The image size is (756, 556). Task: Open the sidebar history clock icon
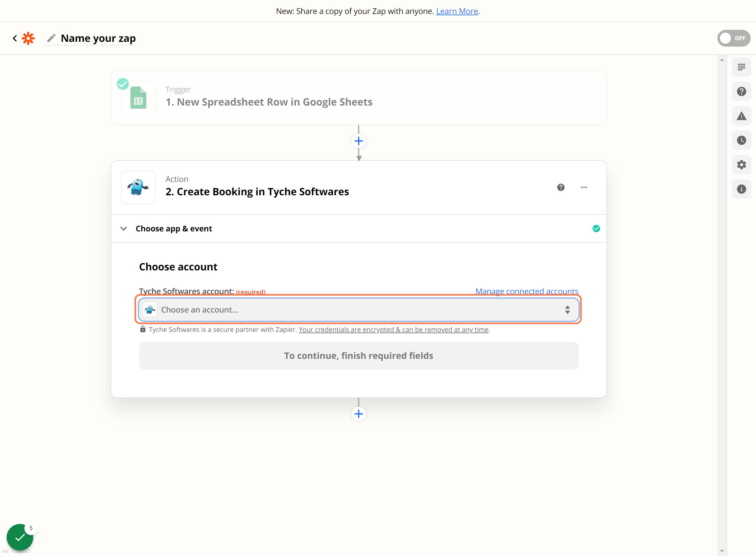[x=741, y=140]
